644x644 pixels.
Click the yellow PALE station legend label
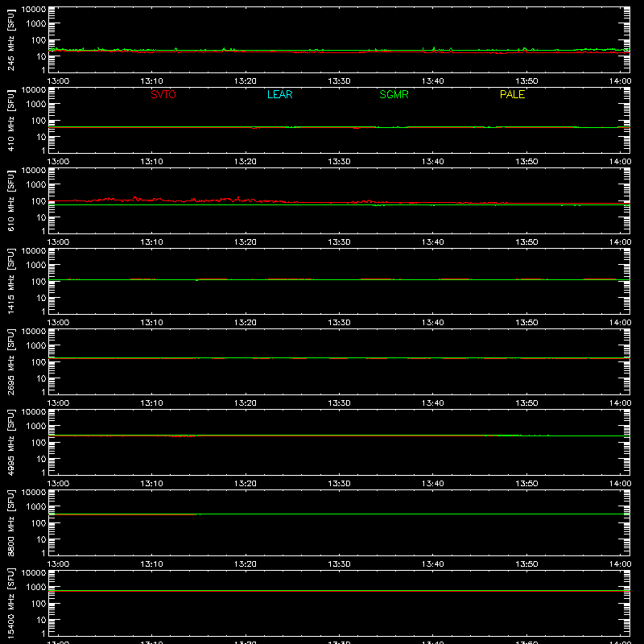(x=512, y=94)
